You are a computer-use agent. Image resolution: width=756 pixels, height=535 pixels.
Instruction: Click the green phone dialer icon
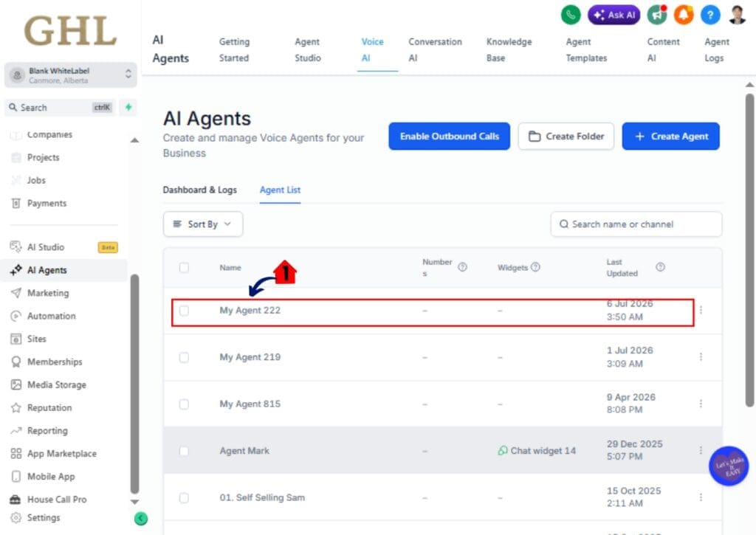point(571,15)
